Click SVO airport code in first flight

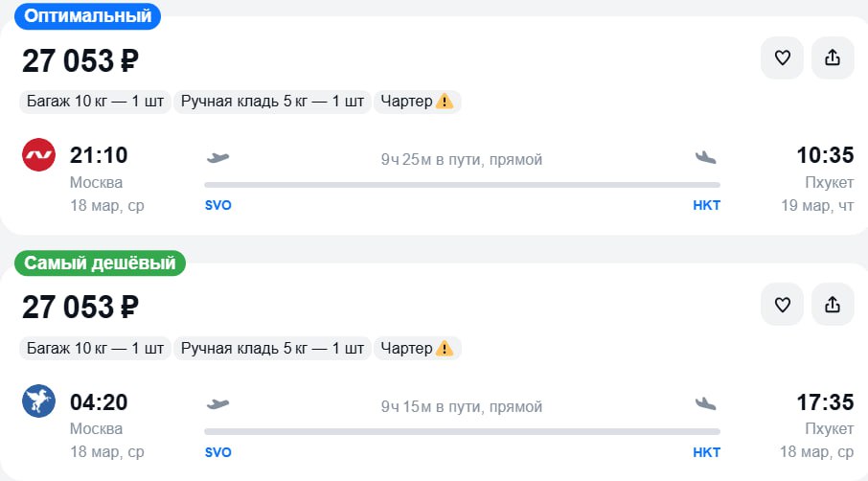click(x=218, y=205)
